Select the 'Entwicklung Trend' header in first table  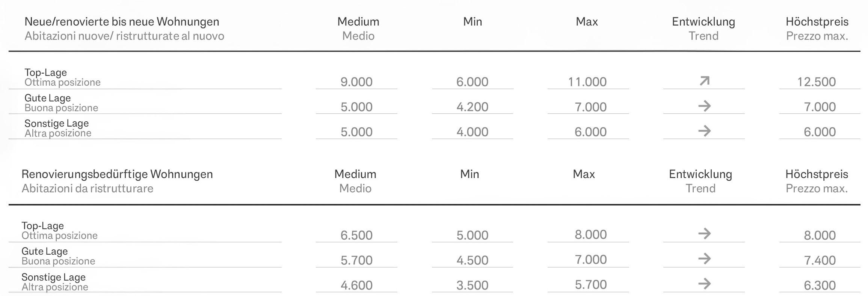(703, 29)
